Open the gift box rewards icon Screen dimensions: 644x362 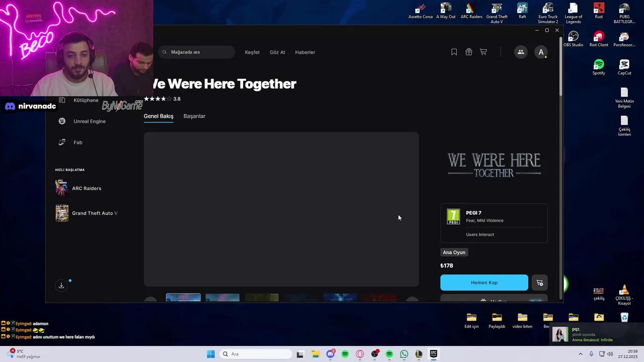tap(468, 52)
